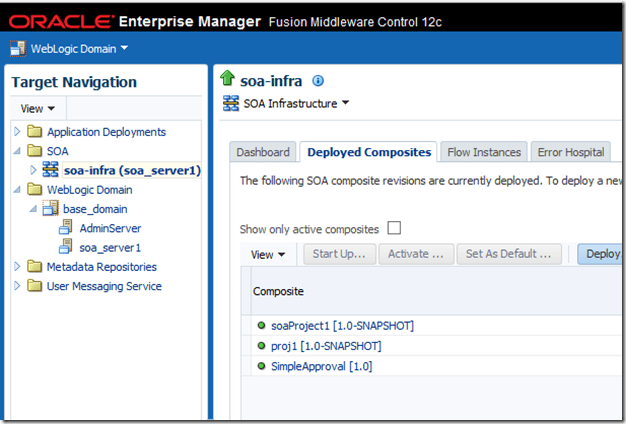Click the SOA folder icon
The height and width of the screenshot is (424, 626).
click(35, 150)
